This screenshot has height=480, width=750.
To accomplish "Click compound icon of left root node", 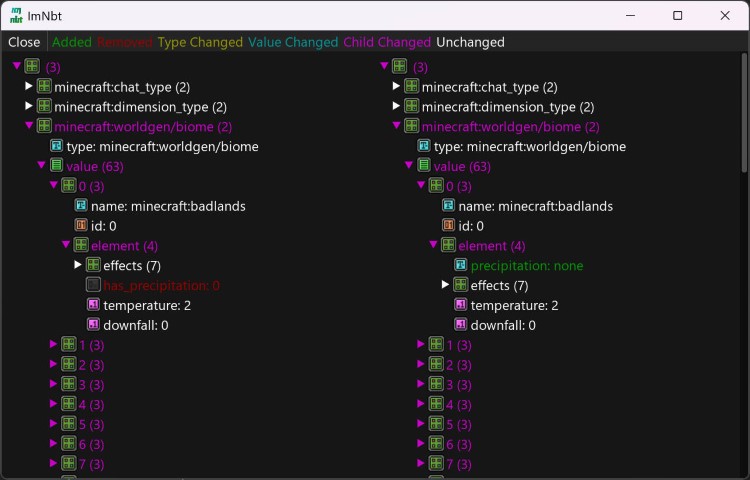I will pos(33,66).
